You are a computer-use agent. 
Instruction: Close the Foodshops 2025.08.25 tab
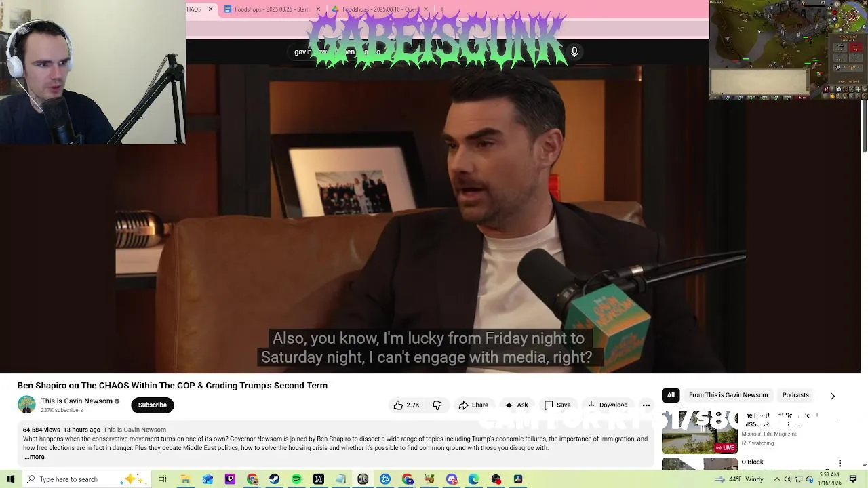click(318, 9)
